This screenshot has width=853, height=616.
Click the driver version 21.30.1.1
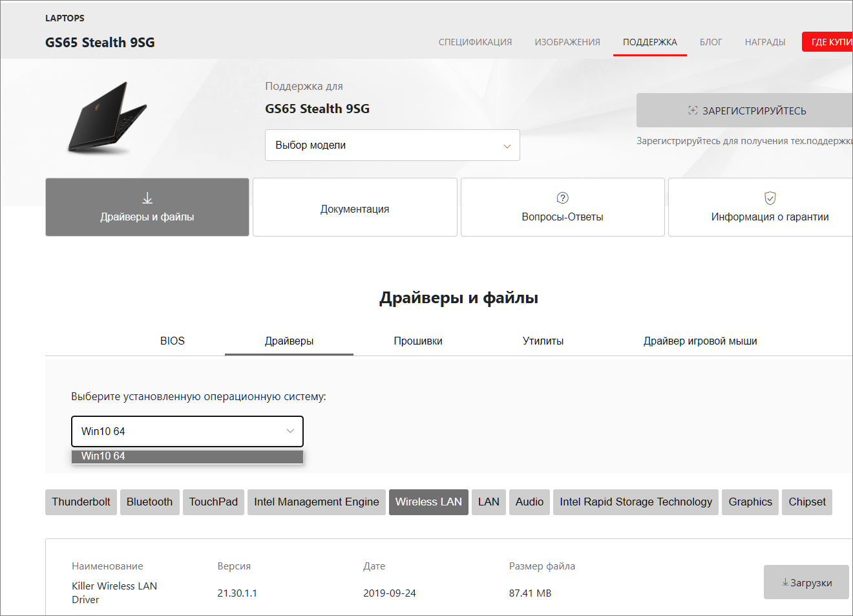[x=237, y=593]
